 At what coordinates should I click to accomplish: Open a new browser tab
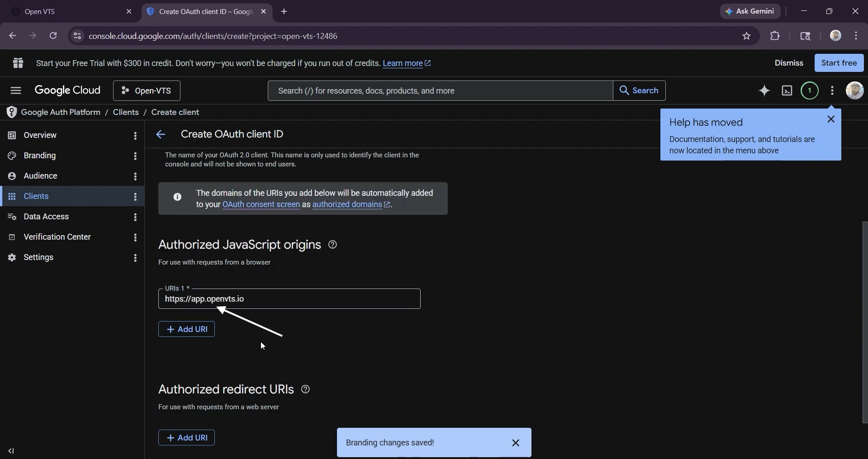pyautogui.click(x=284, y=12)
